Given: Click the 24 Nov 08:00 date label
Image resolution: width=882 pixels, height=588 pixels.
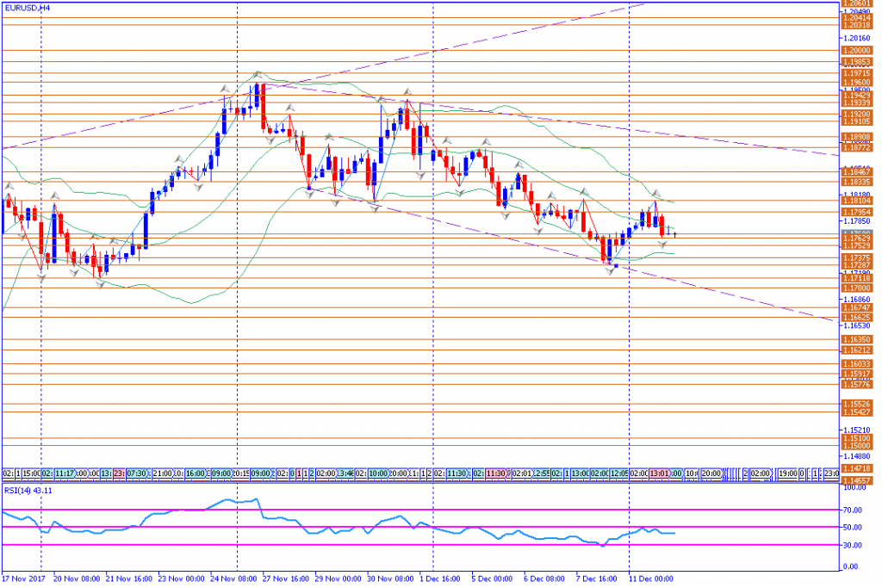Looking at the screenshot, I should [x=236, y=579].
